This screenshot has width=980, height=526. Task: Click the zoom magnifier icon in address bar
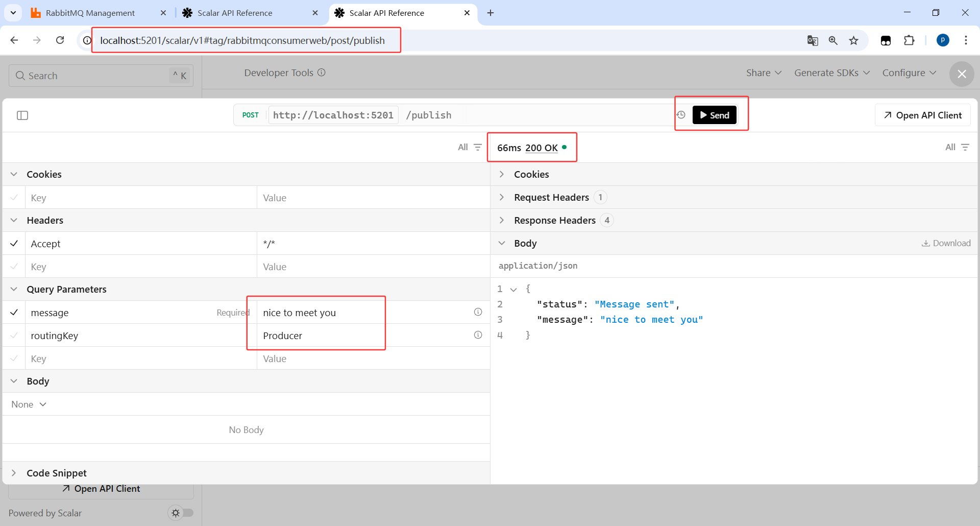(x=833, y=40)
